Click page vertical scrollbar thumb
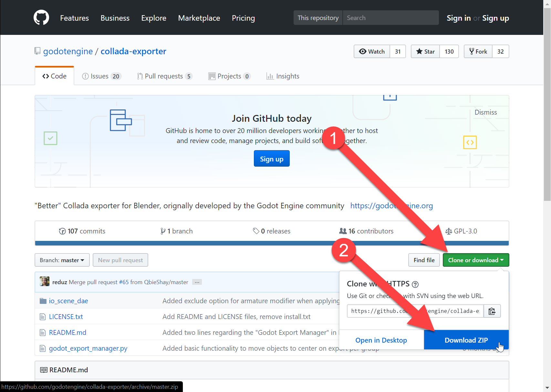Screen dimensions: 551x392 (x=547, y=105)
